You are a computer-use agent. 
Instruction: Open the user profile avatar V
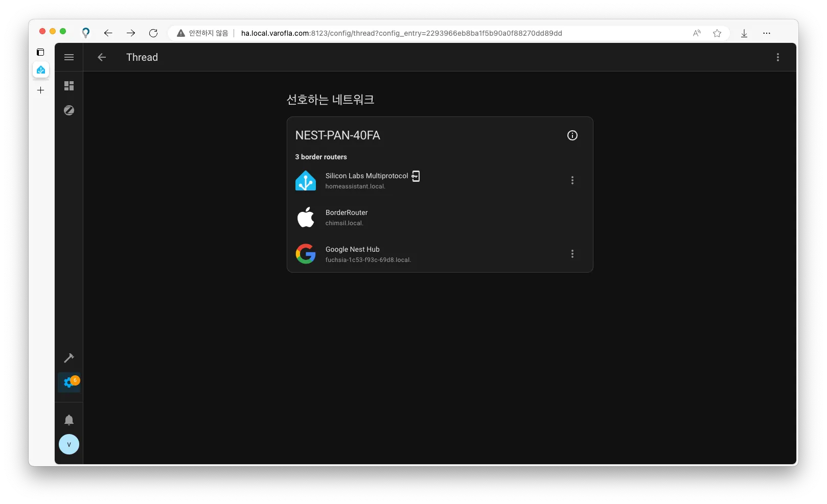coord(69,444)
